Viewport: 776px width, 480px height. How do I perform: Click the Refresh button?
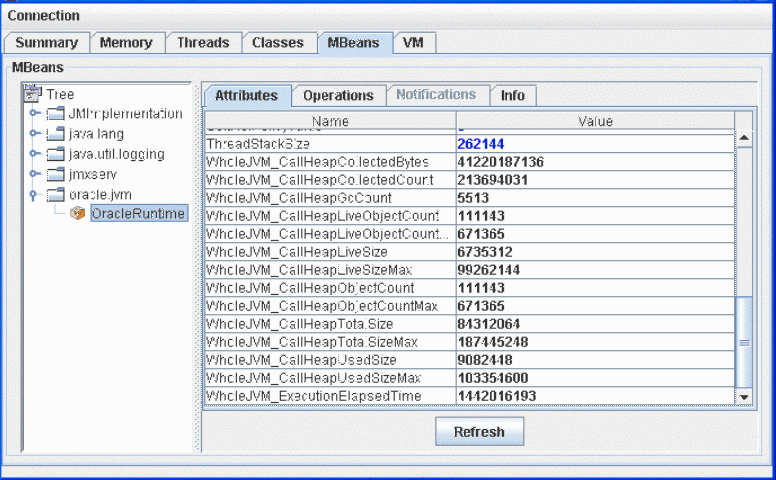[479, 432]
